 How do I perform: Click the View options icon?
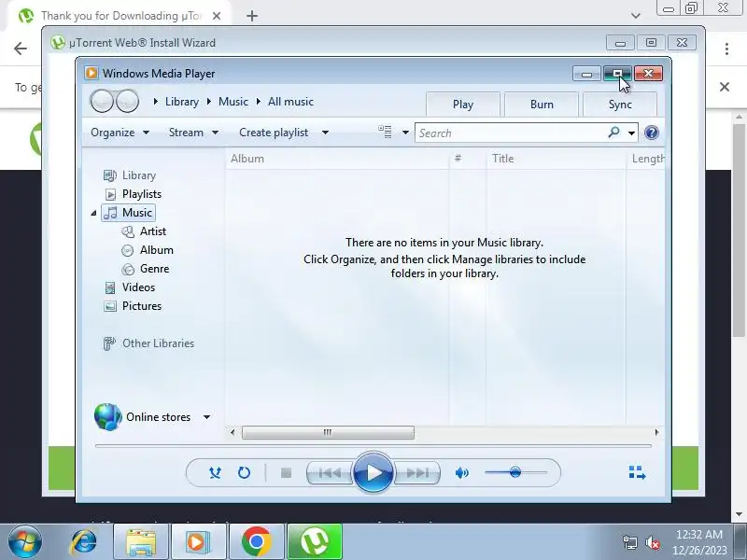[x=385, y=132]
